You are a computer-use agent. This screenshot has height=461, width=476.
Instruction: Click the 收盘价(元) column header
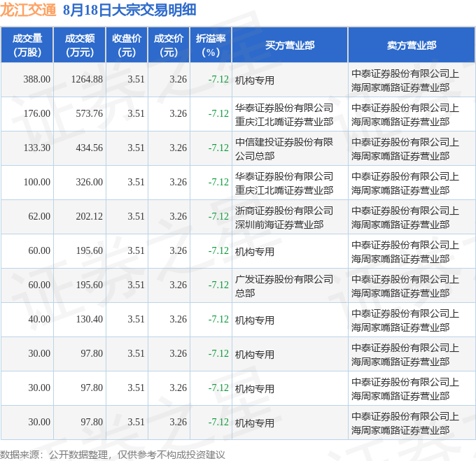[127, 45]
